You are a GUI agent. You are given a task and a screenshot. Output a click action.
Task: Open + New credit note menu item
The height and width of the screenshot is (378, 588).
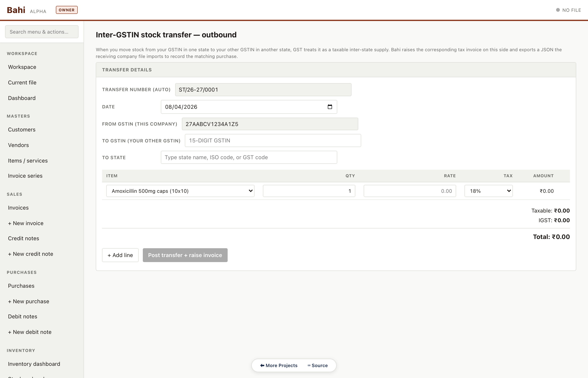tap(31, 254)
